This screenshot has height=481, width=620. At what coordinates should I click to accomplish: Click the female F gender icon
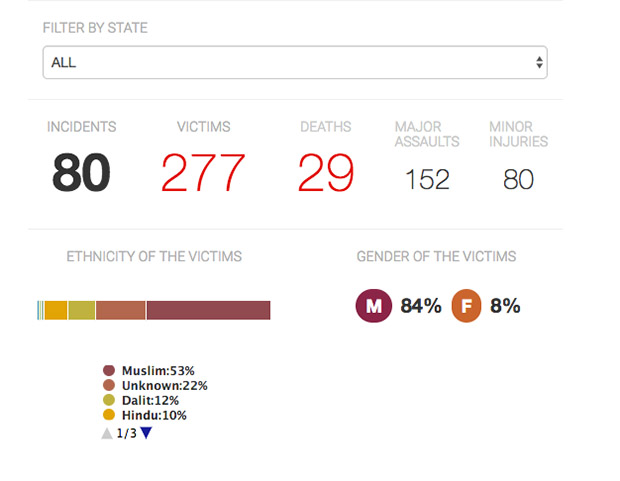point(466,306)
